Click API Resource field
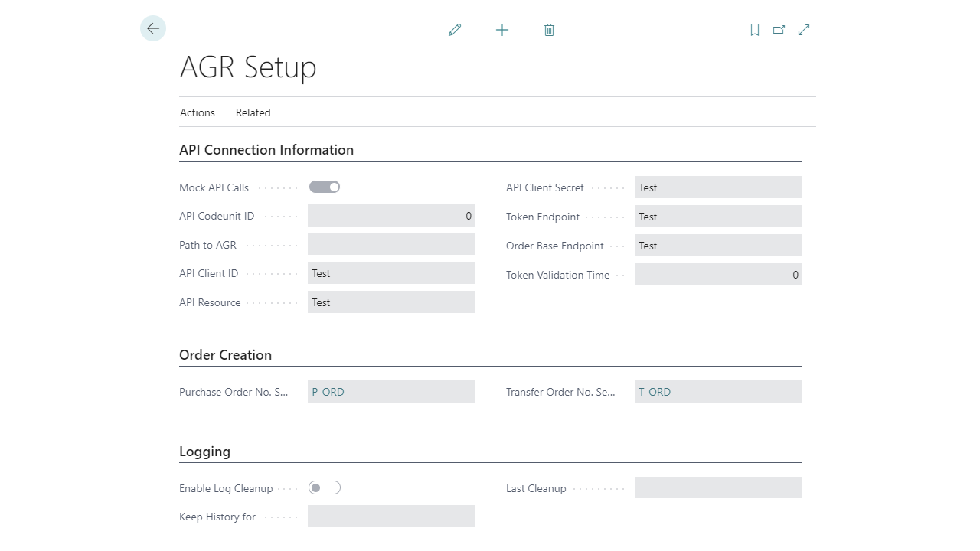980x551 pixels. 391,302
